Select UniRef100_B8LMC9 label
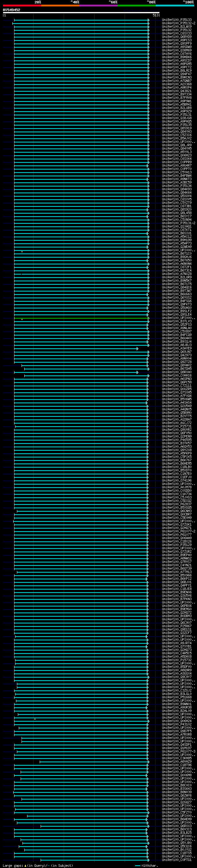 click(x=177, y=71)
